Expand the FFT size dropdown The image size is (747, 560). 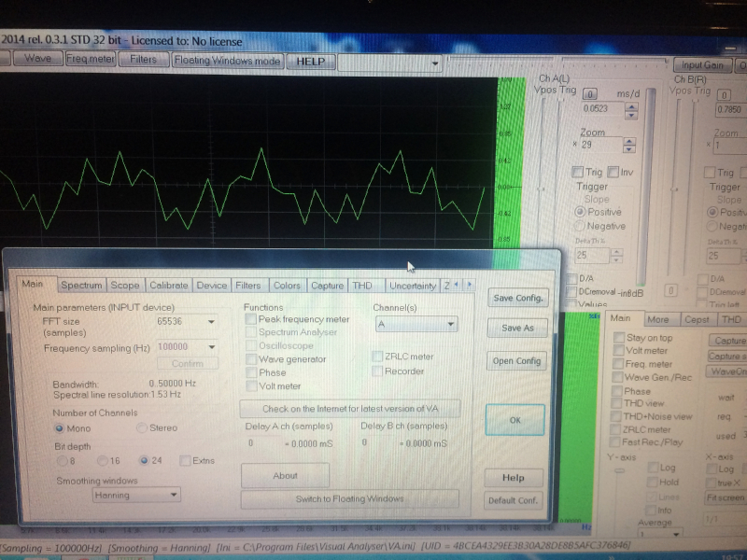point(211,322)
